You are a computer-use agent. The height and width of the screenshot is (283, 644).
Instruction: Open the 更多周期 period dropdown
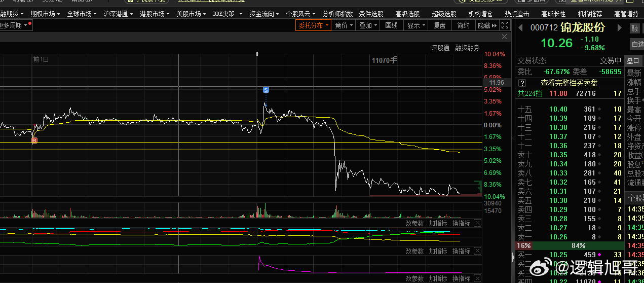(15, 25)
